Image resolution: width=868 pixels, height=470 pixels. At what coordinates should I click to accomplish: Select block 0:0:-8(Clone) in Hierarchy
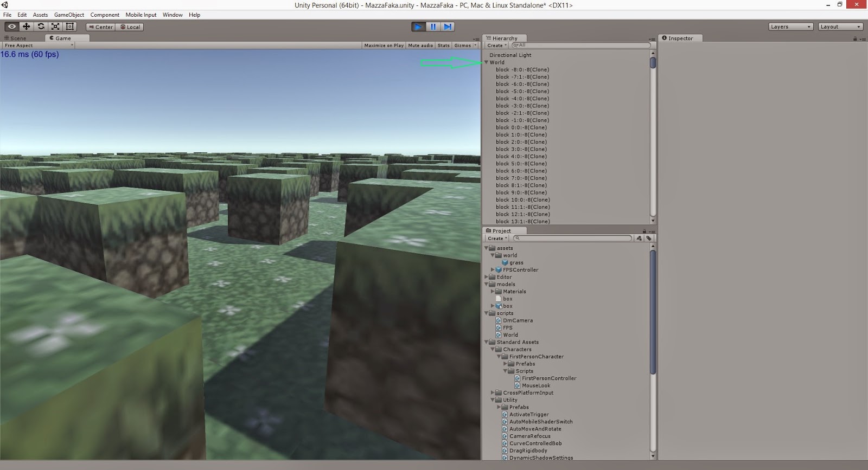(521, 127)
